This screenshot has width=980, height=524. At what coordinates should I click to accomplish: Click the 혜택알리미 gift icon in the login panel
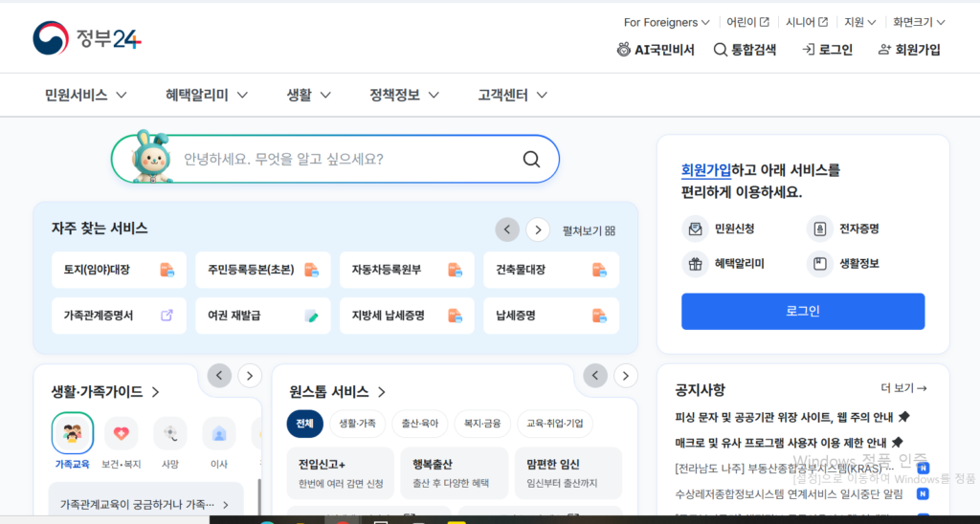click(x=695, y=264)
